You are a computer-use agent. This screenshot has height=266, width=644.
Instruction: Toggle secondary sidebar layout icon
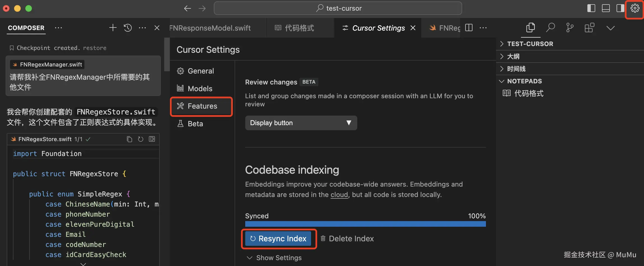point(620,8)
